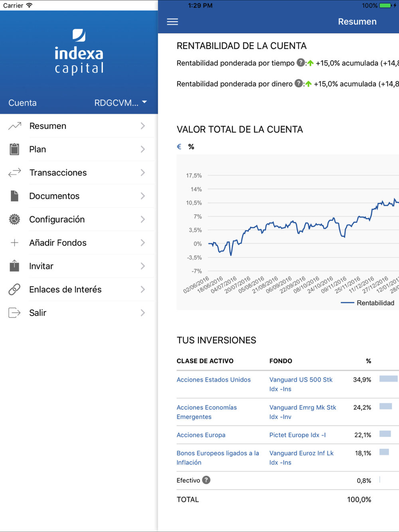The image size is (399, 532).
Task: Expand Documentos via its chevron
Action: (143, 196)
